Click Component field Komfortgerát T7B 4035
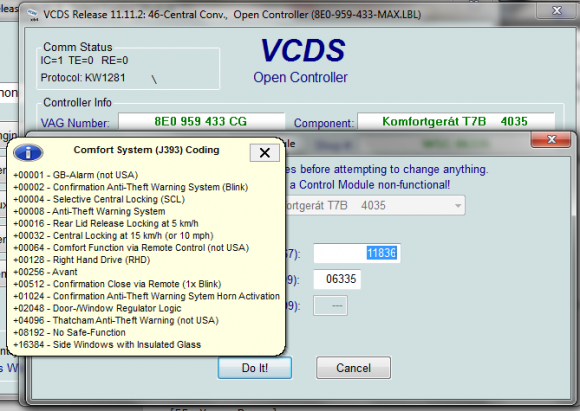580x411 pixels. 456,121
